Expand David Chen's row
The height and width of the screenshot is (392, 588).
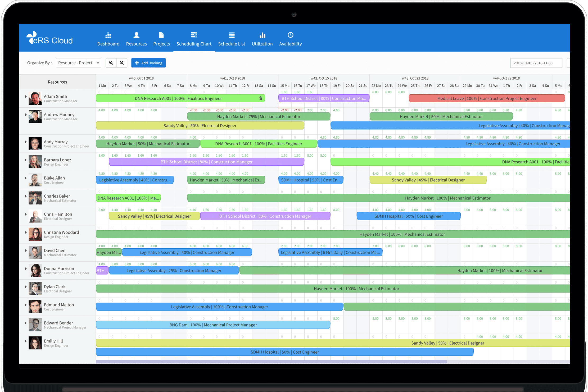[x=26, y=250]
